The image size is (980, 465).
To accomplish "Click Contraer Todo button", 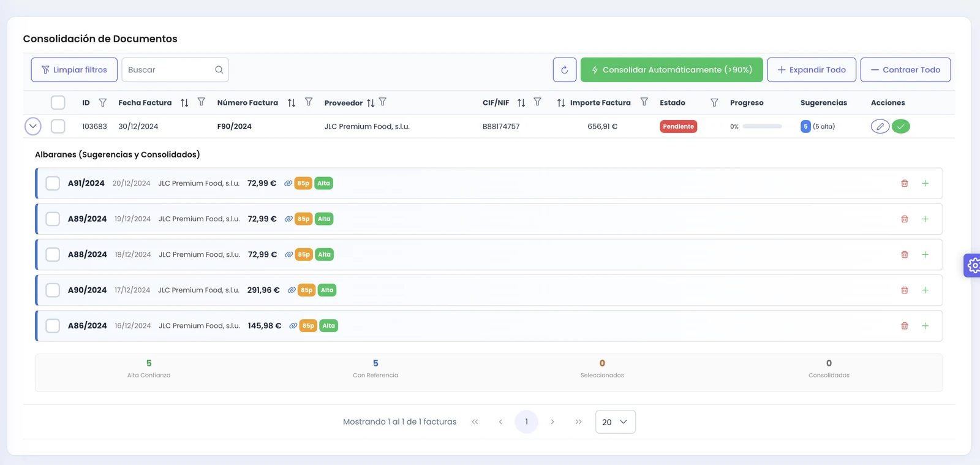I will 905,70.
